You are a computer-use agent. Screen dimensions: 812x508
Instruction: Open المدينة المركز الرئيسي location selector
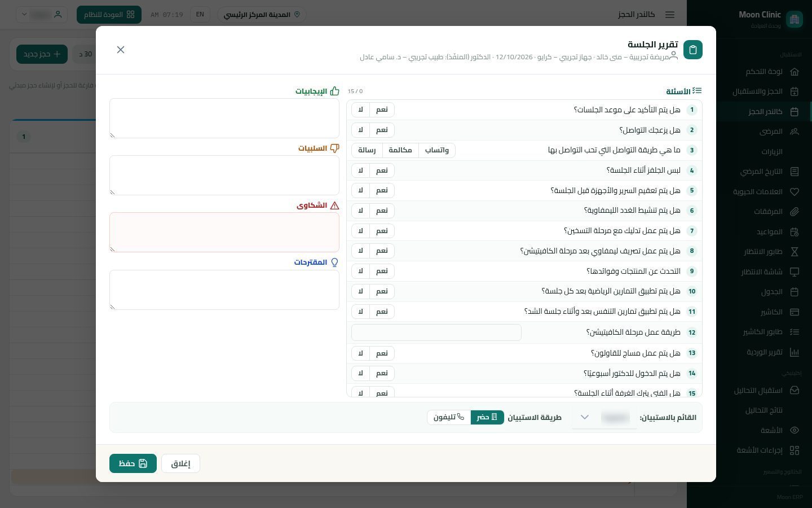point(262,15)
